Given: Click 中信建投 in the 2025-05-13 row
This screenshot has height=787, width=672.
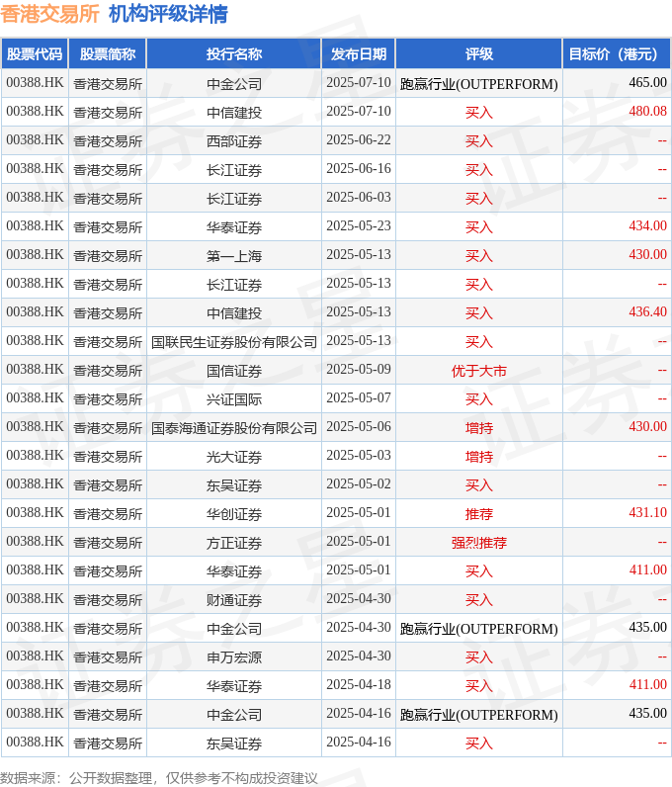Looking at the screenshot, I should [234, 313].
